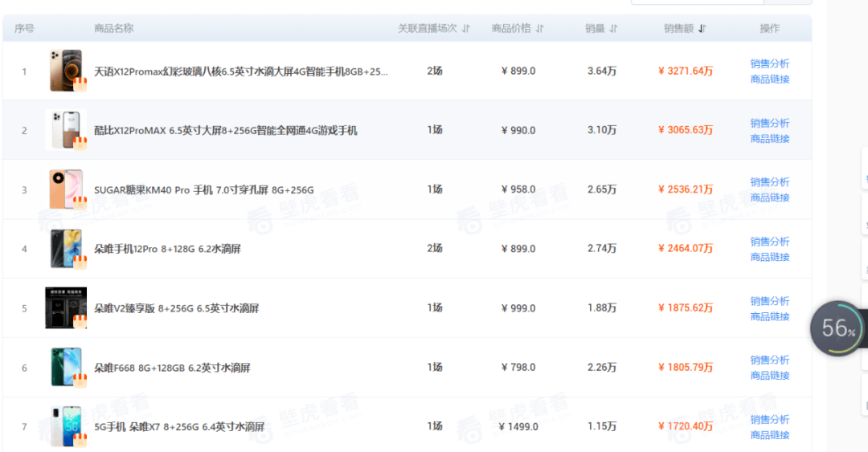Open 朵唯F668 green phone thumbnail
868x452 pixels.
coord(66,368)
